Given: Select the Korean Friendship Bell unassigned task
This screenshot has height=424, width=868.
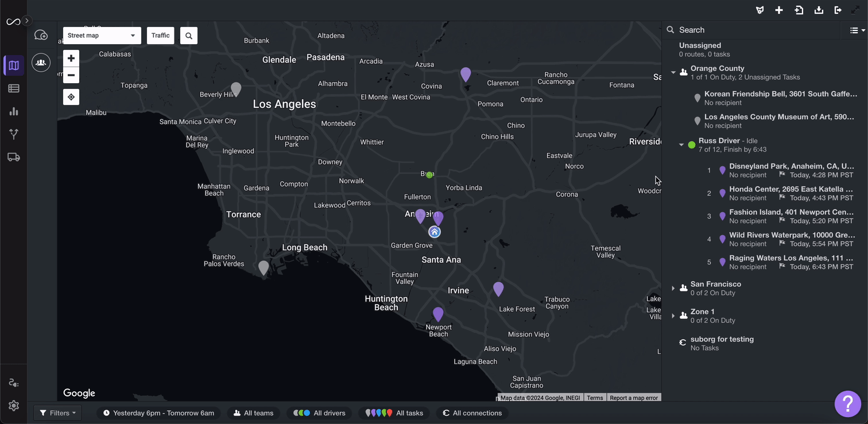Looking at the screenshot, I should point(775,98).
